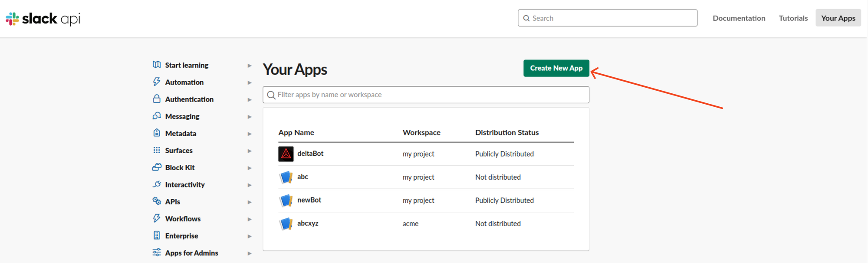Focus the Filter apps by name field
Viewport: 868px width, 263px height.
click(425, 95)
